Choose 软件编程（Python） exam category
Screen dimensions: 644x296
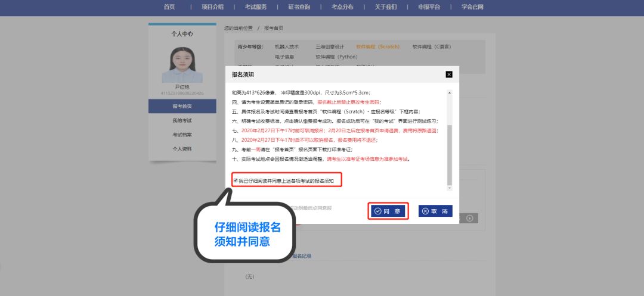pyautogui.click(x=337, y=57)
